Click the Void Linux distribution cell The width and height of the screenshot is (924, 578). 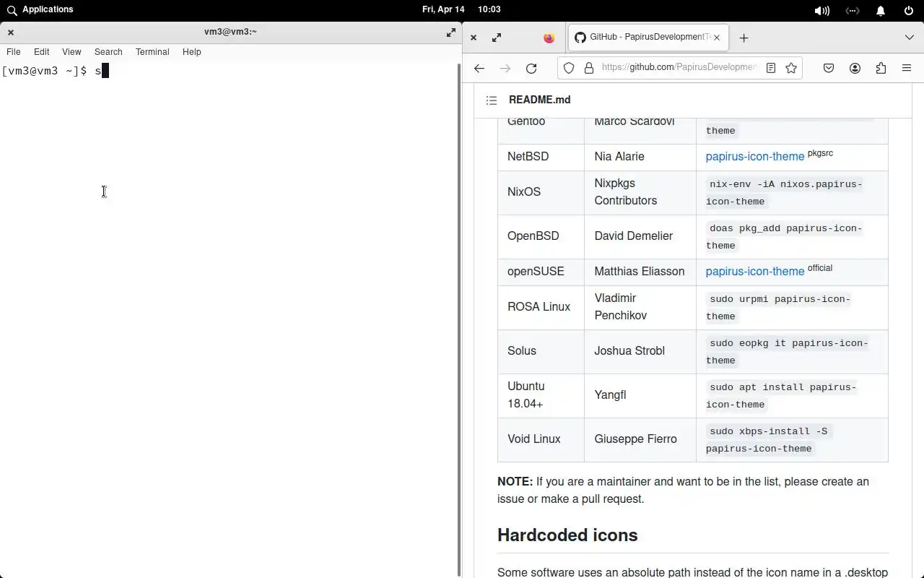tap(541, 439)
